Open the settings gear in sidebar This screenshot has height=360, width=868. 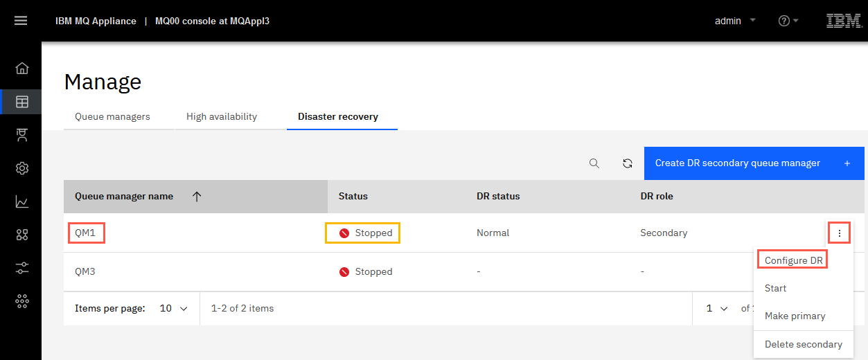click(22, 168)
